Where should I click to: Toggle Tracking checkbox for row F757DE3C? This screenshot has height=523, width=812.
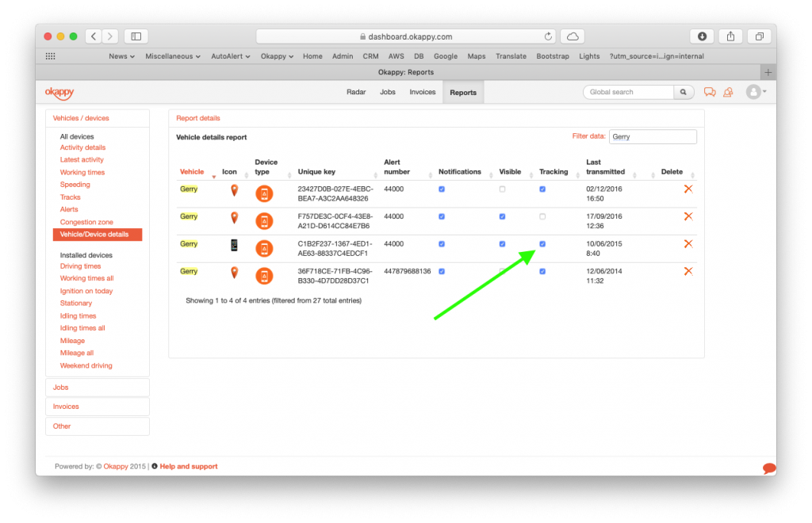(542, 217)
